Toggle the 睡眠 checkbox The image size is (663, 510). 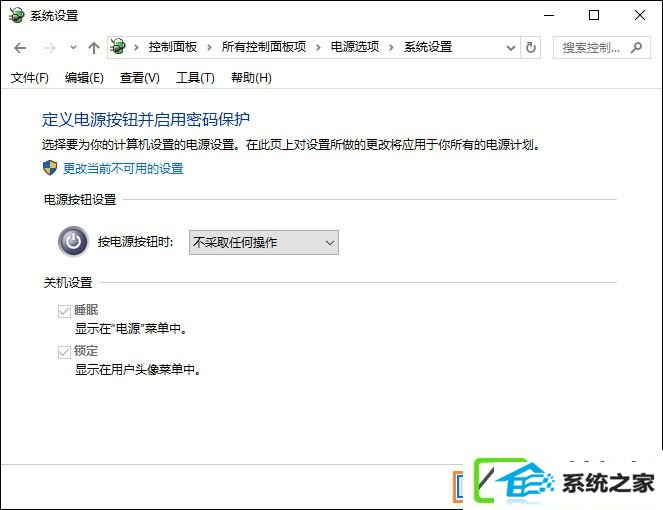pyautogui.click(x=64, y=311)
